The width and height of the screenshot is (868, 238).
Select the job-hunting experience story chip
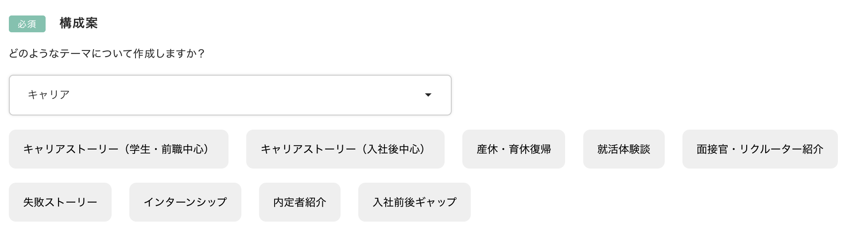tap(624, 149)
